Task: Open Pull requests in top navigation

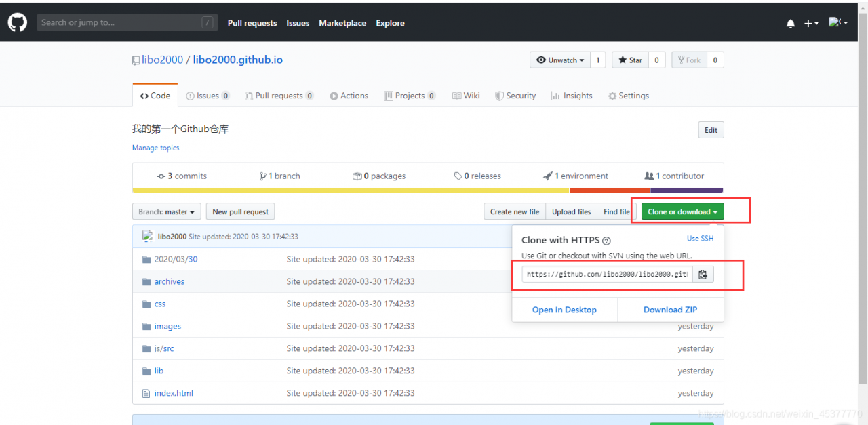Action: (252, 23)
